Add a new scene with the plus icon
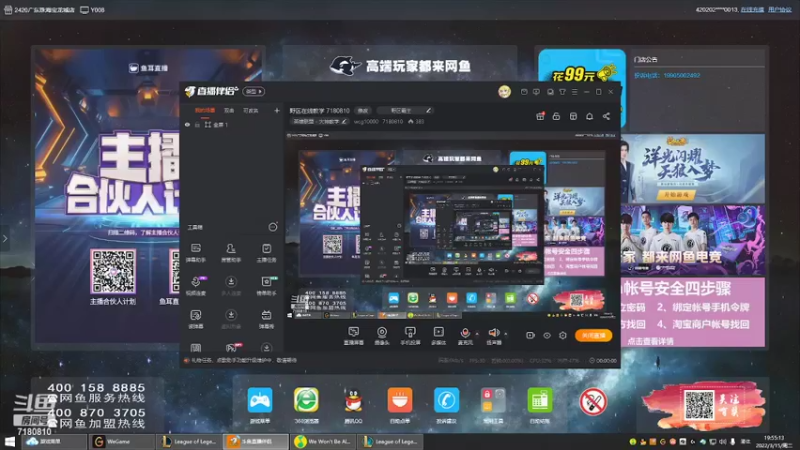The image size is (800, 450). tap(277, 110)
